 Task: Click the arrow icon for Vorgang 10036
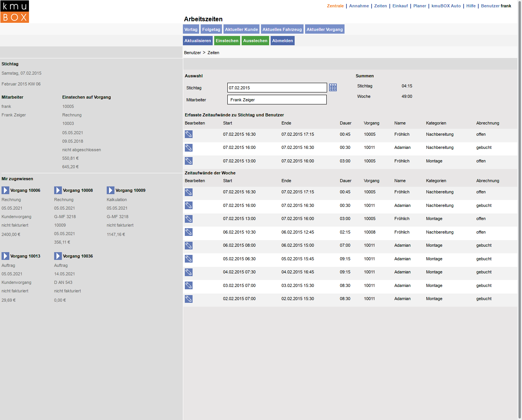pos(58,256)
